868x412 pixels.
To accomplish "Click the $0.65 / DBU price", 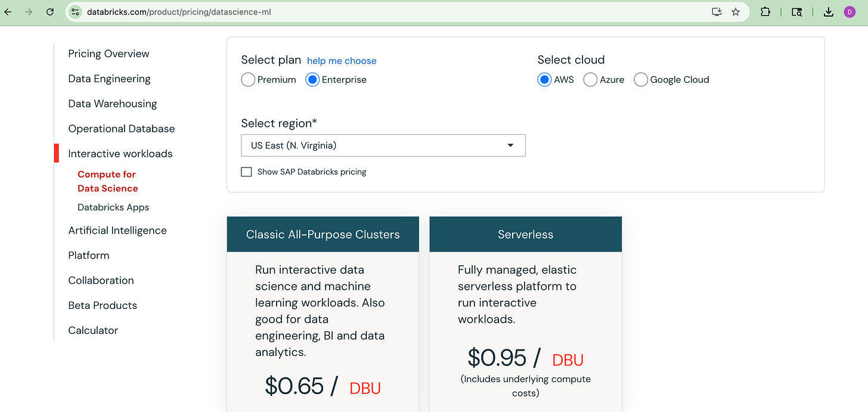I will [323, 386].
